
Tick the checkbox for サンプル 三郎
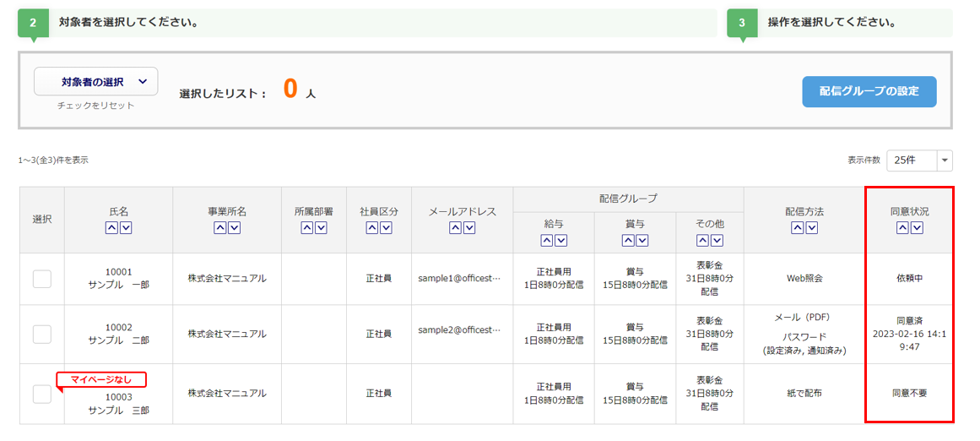pyautogui.click(x=42, y=394)
